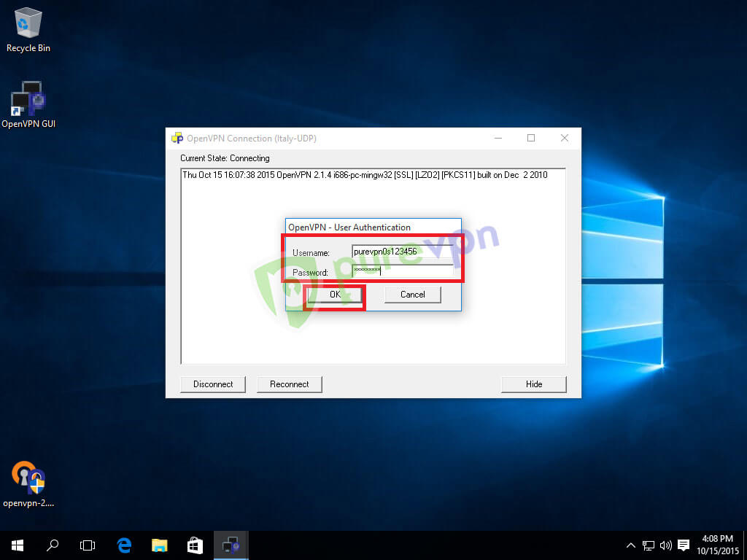This screenshot has height=560, width=747.
Task: Open Task View from taskbar
Action: (88, 545)
